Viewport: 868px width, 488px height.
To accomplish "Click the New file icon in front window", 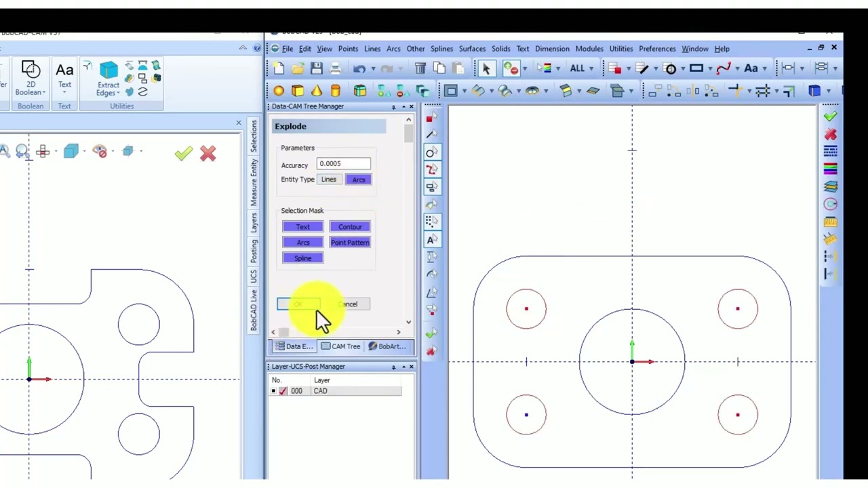I will (279, 68).
